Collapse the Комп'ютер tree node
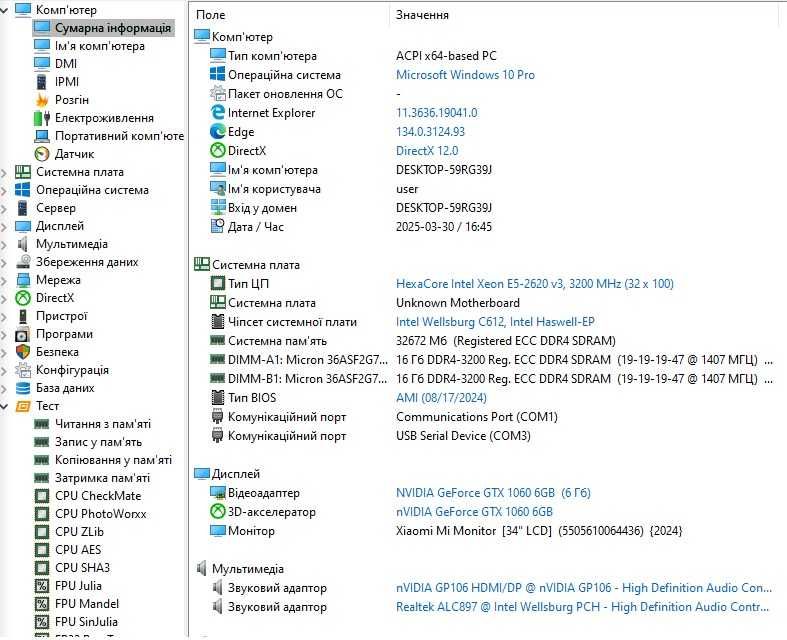 pyautogui.click(x=4, y=10)
